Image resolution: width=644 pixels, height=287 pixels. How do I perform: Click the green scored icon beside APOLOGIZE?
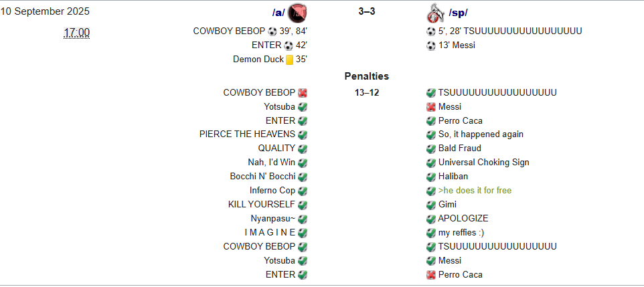[431, 219]
